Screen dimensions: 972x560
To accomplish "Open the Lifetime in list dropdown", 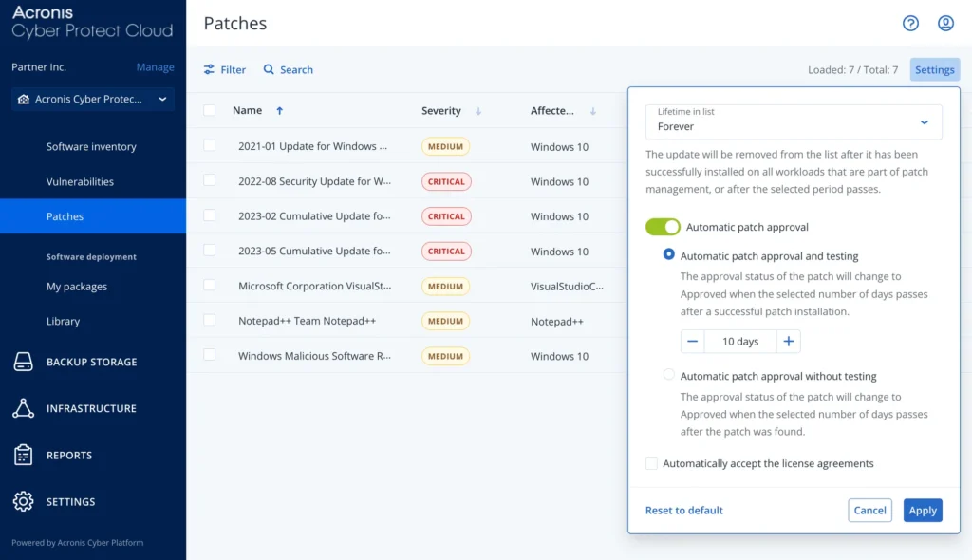I will click(x=794, y=121).
